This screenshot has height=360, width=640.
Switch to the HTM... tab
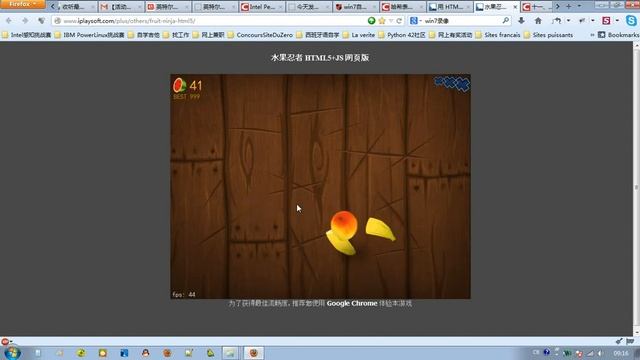(449, 7)
